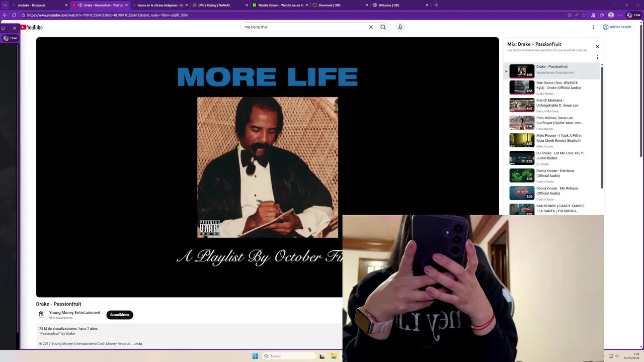
Task: Switch to Office Kissing NuMuKi tab
Action: 220,5
